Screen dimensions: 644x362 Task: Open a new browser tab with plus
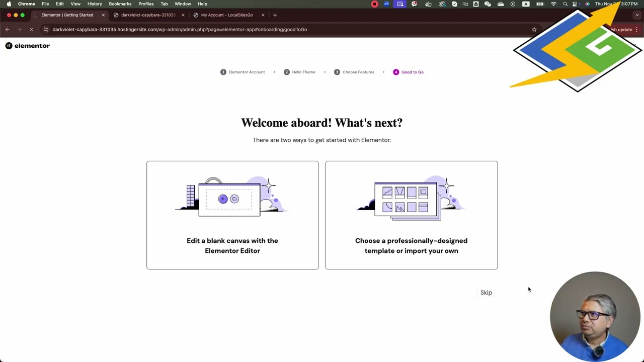[x=275, y=15]
